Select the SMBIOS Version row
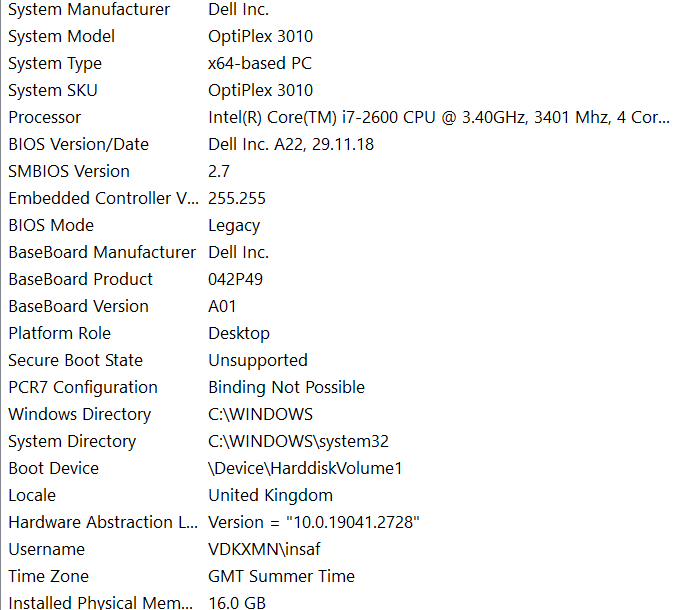Viewport: 695px width, 610px height. [69, 171]
